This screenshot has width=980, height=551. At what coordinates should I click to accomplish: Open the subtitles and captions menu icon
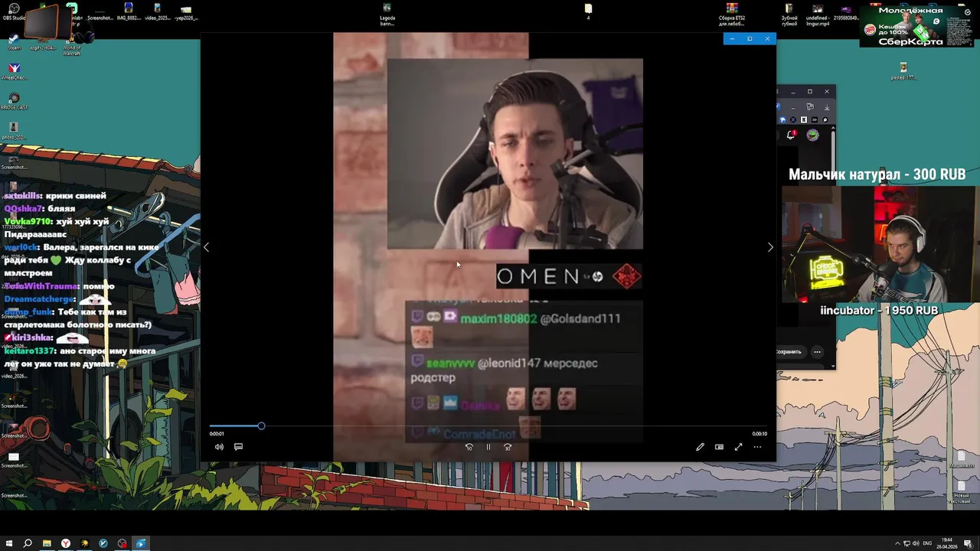pos(238,447)
